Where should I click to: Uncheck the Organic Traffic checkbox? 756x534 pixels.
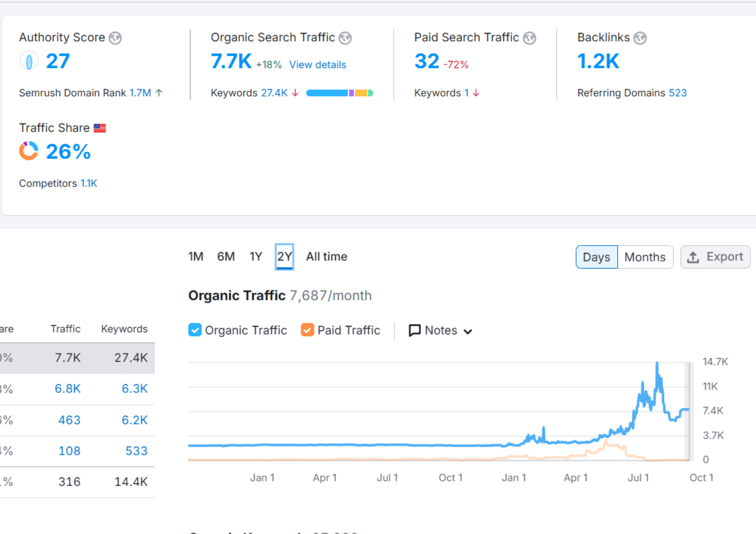tap(195, 330)
